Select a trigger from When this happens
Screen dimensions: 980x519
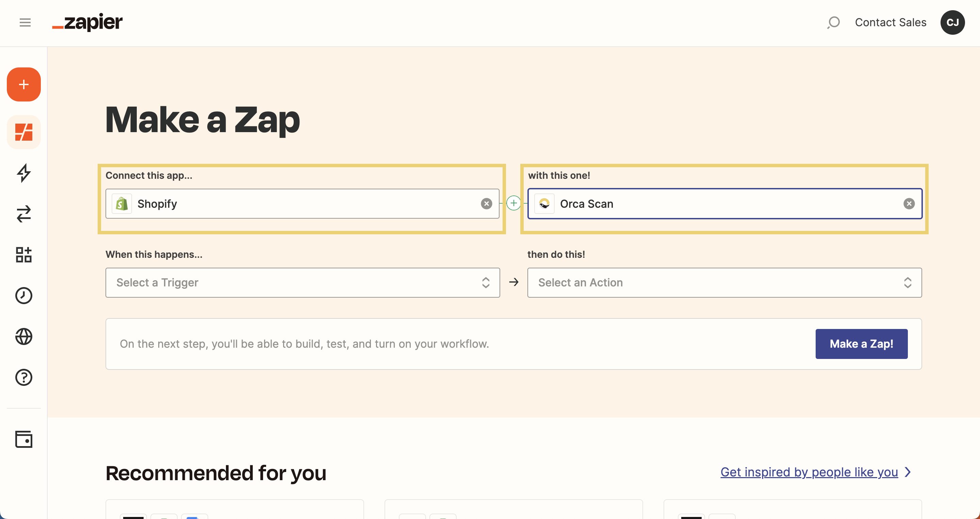pyautogui.click(x=302, y=282)
